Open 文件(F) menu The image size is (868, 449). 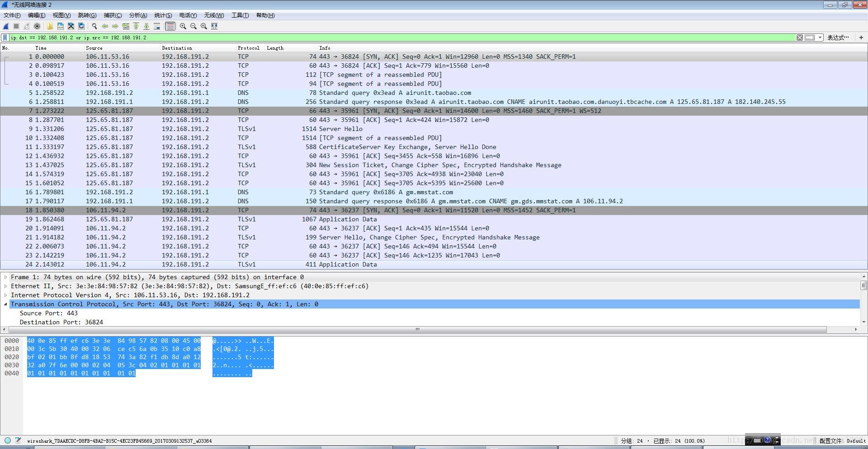12,15
